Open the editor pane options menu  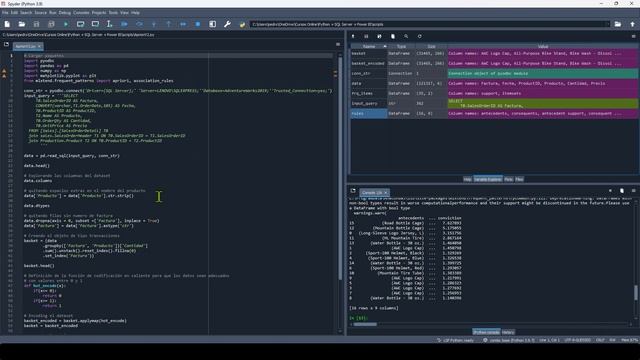(338, 44)
